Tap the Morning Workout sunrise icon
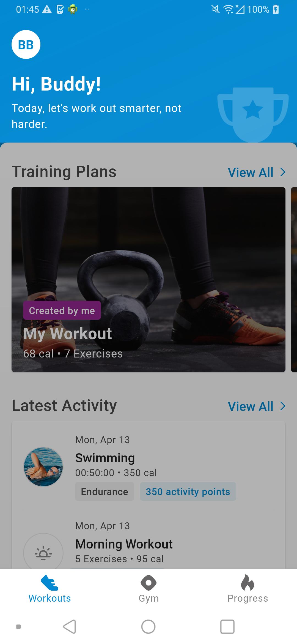The image size is (297, 644). pyautogui.click(x=43, y=552)
